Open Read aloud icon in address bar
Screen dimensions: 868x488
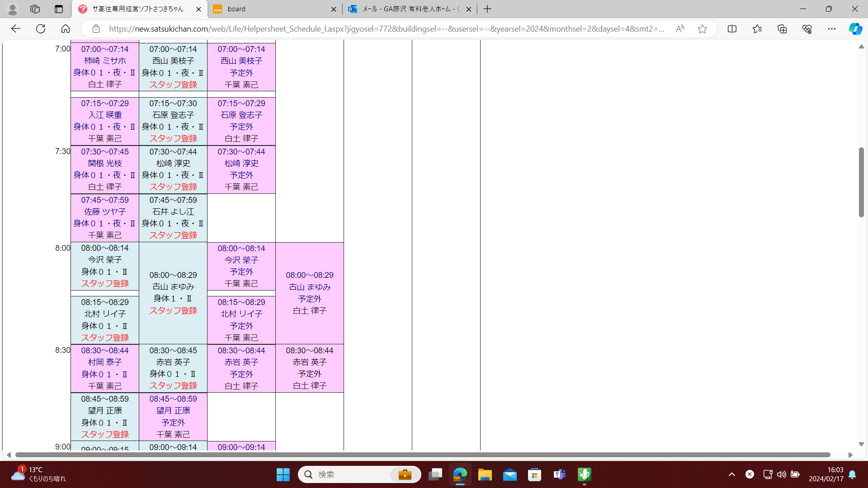(680, 29)
